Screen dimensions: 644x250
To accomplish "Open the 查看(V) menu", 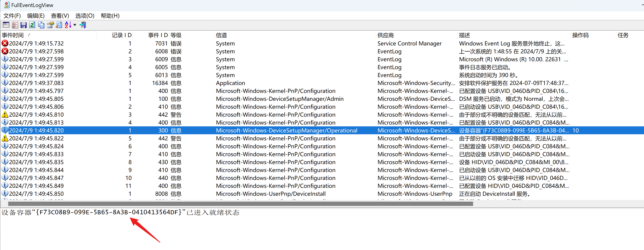I will coord(60,16).
